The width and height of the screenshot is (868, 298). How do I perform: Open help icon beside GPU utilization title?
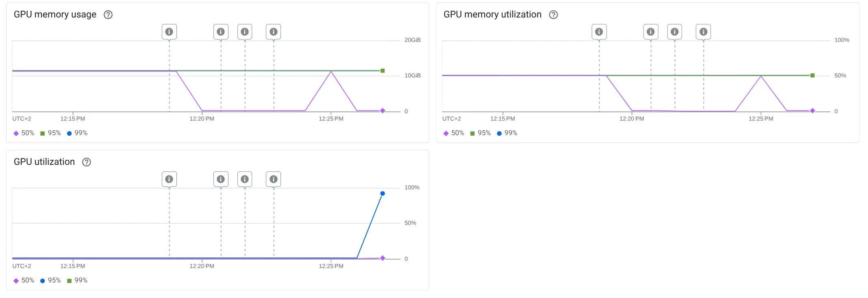(87, 162)
